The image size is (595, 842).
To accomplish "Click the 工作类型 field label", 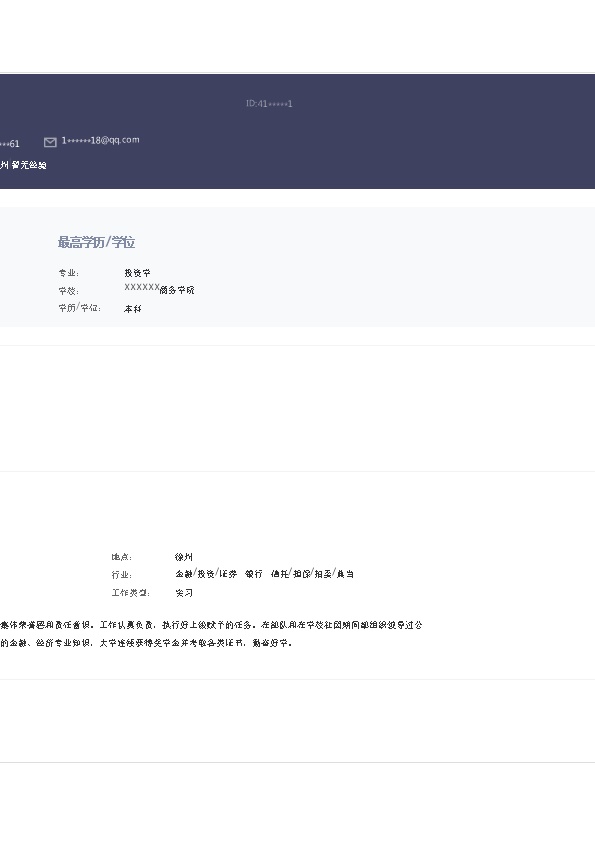I will [130, 592].
